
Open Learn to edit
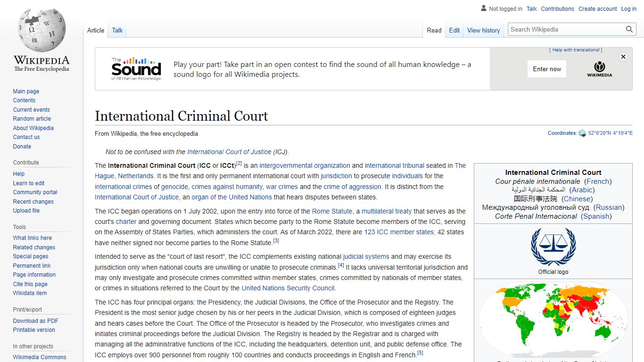click(x=28, y=183)
